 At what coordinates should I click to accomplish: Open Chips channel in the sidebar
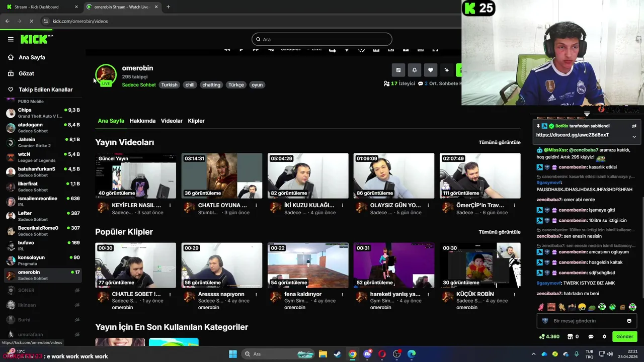tap(42, 113)
